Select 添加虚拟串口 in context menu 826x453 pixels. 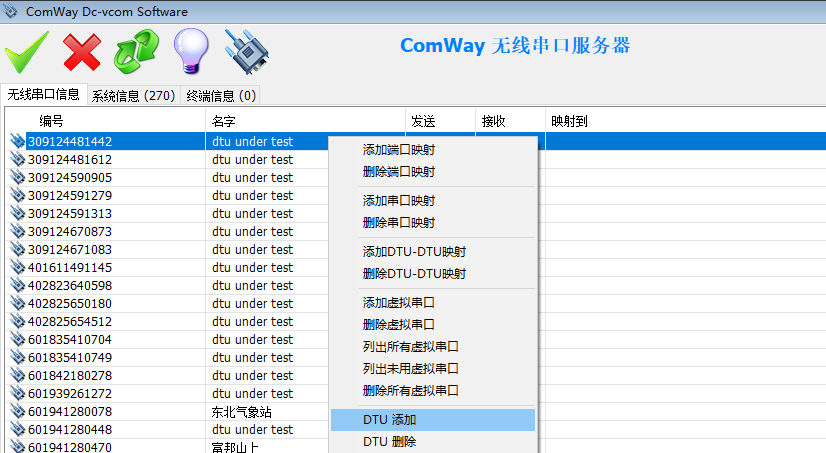point(433,303)
